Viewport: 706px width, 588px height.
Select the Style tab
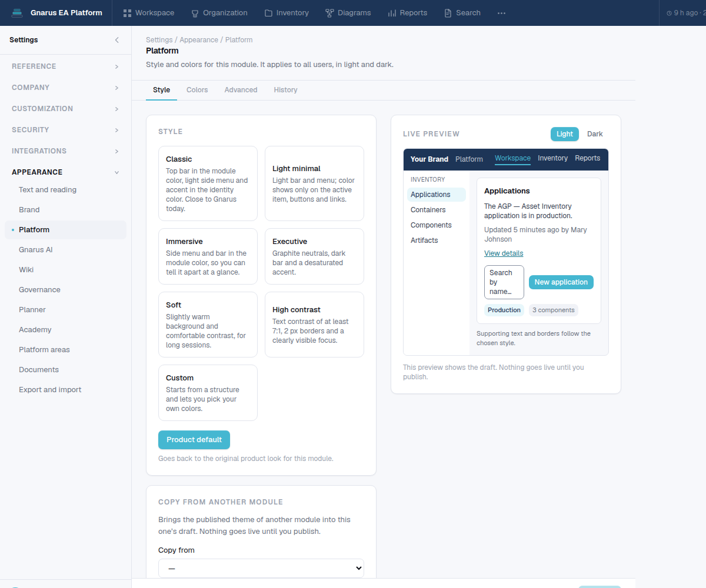coord(161,90)
